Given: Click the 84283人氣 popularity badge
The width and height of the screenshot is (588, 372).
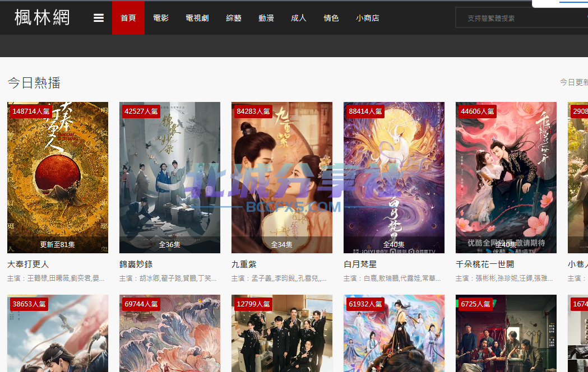Looking at the screenshot, I should 253,111.
